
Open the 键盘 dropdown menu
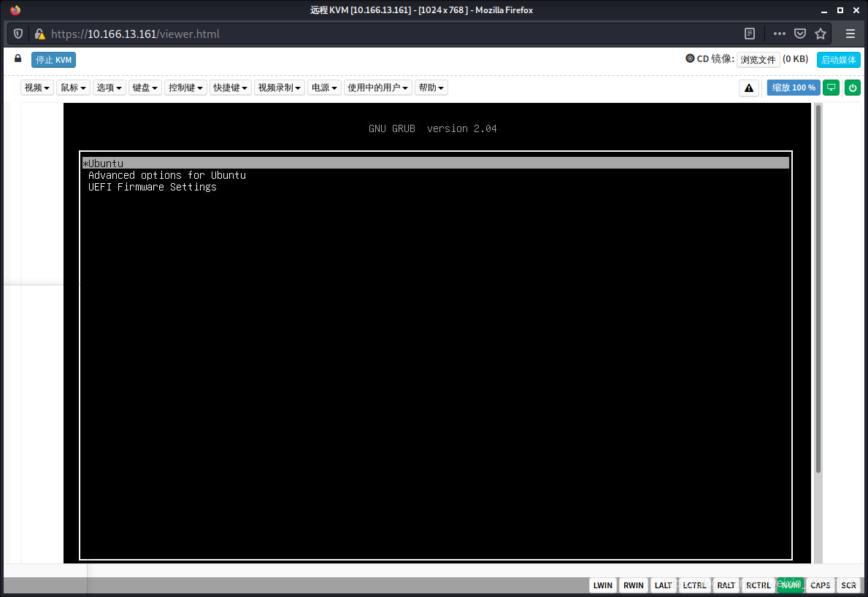pos(145,88)
